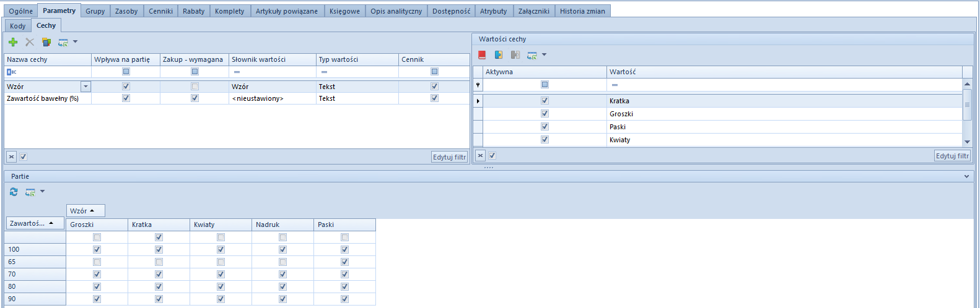Screen dimensions: 980x308
Task: Click the row indicator arrow beside Kratka
Action: 478,101
